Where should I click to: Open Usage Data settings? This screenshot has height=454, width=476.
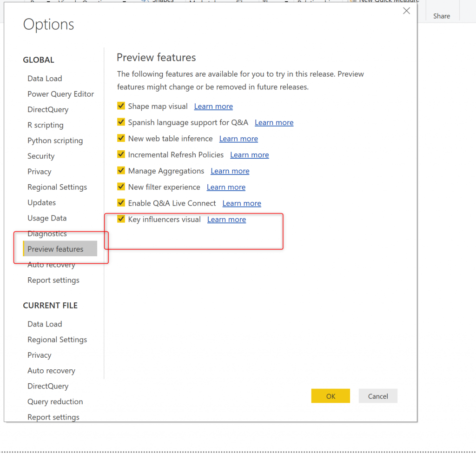[47, 218]
